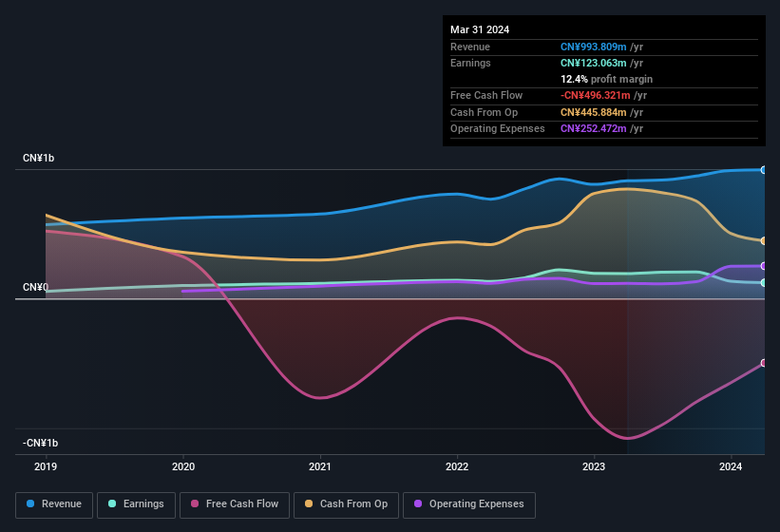The height and width of the screenshot is (532, 780).
Task: Click the 2023 x-axis label
Action: [x=594, y=466]
